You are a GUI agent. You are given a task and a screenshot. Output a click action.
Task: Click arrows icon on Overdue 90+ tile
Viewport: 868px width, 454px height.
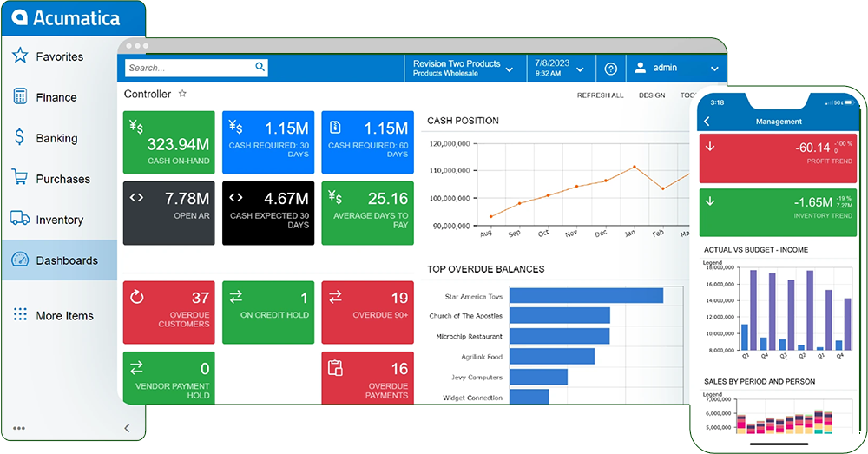[x=335, y=298]
